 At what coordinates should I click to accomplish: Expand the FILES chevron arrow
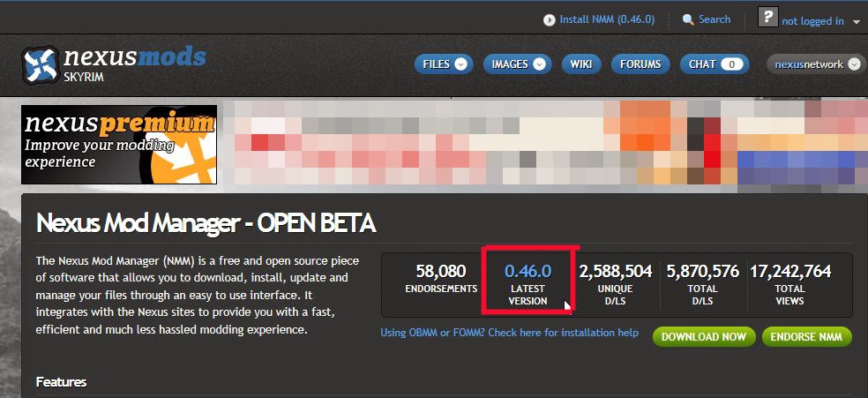point(460,64)
